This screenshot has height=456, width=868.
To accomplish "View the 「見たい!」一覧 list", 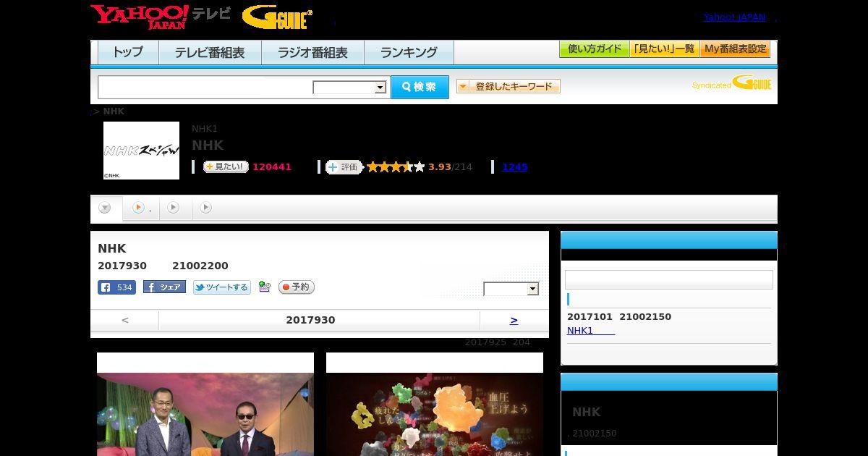I will point(664,49).
